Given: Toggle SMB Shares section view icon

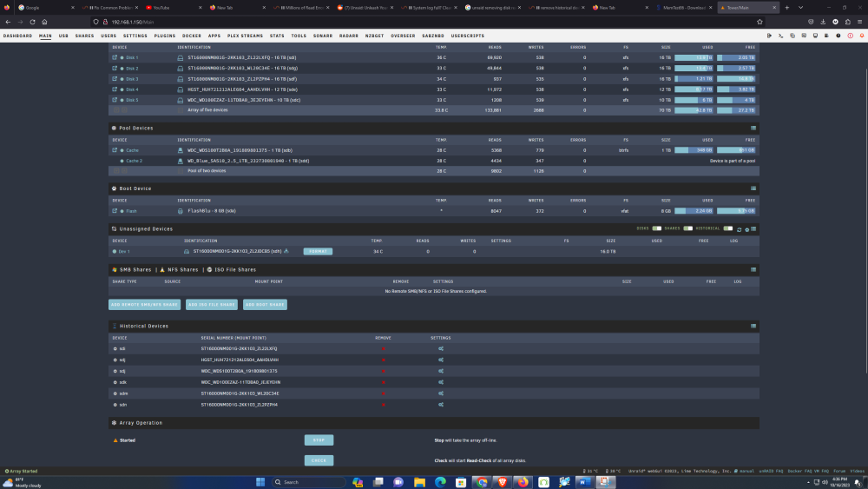Looking at the screenshot, I should click(753, 270).
